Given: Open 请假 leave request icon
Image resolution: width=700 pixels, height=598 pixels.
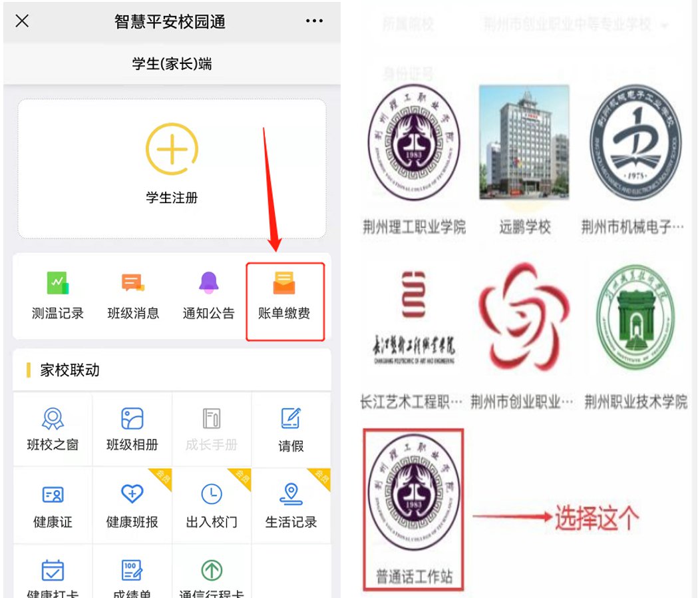Looking at the screenshot, I should [x=291, y=418].
